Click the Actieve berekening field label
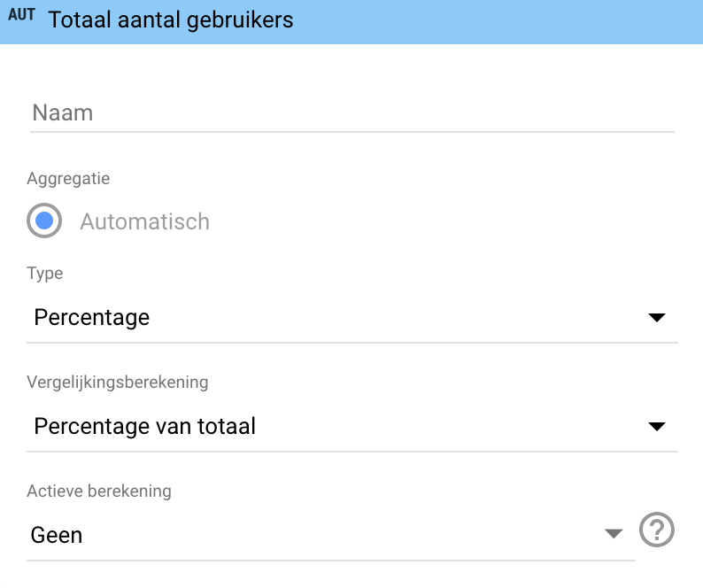The width and height of the screenshot is (703, 588). 99,491
